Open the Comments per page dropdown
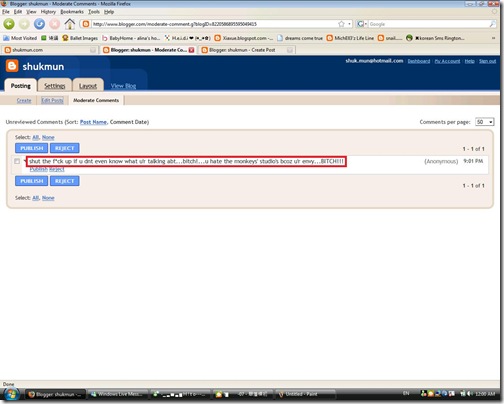The height and width of the screenshot is (404, 504). coord(485,122)
